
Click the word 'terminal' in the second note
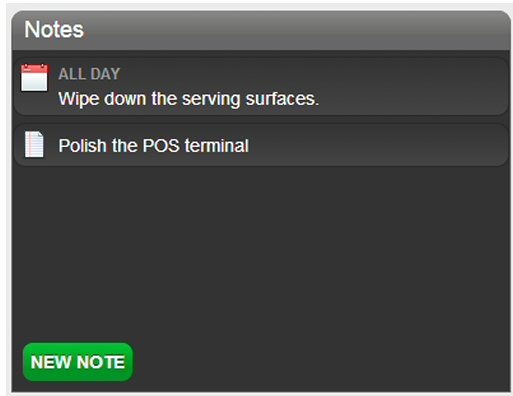(x=217, y=146)
